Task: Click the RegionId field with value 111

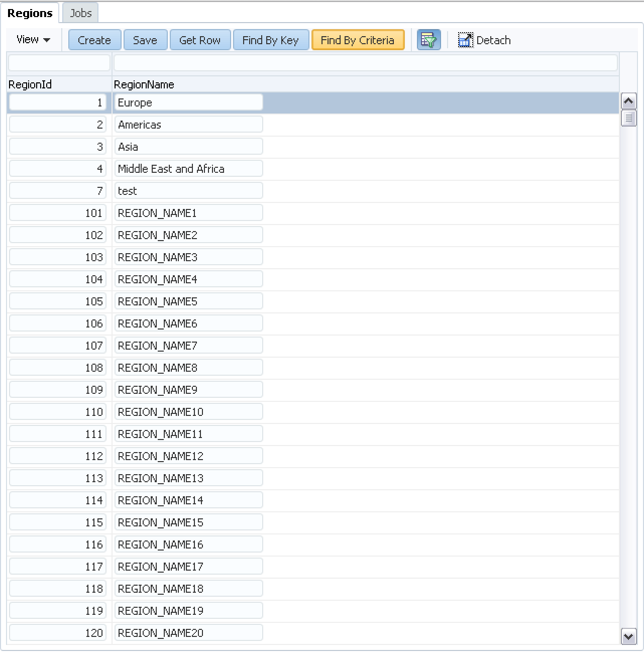Action: [58, 434]
